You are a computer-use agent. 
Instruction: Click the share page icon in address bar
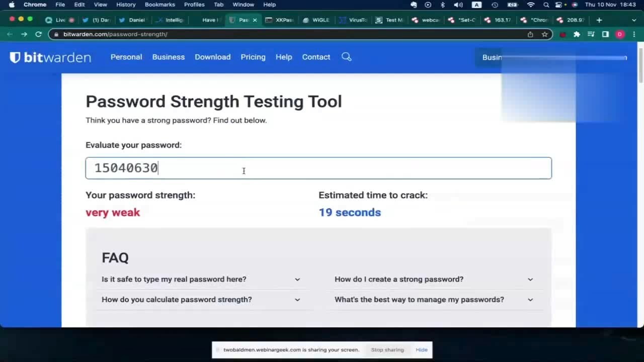coord(530,34)
